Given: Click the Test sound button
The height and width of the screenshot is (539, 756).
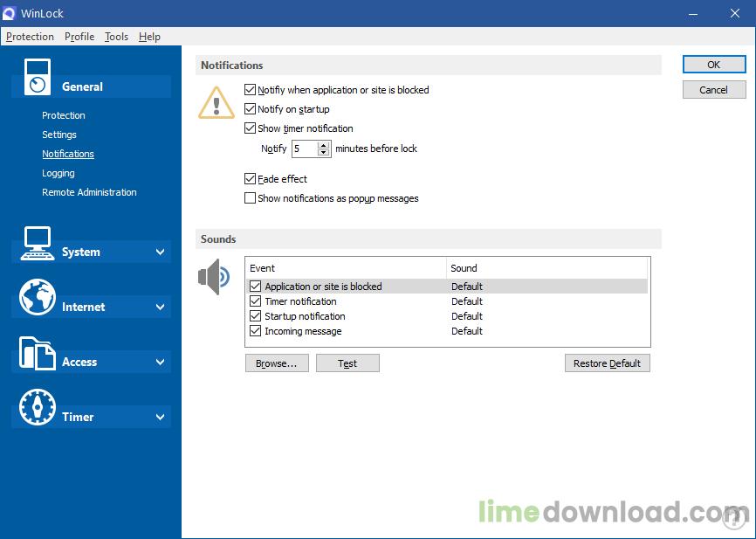Looking at the screenshot, I should [347, 363].
